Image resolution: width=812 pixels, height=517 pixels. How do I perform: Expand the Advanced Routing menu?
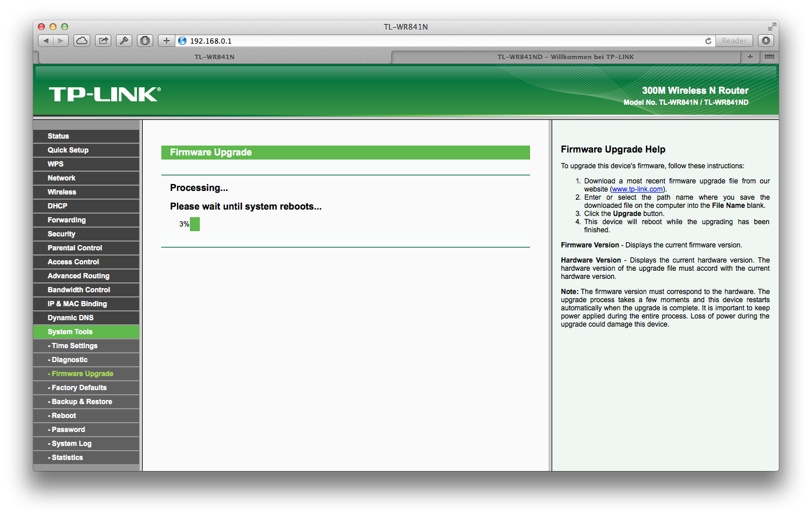click(86, 276)
